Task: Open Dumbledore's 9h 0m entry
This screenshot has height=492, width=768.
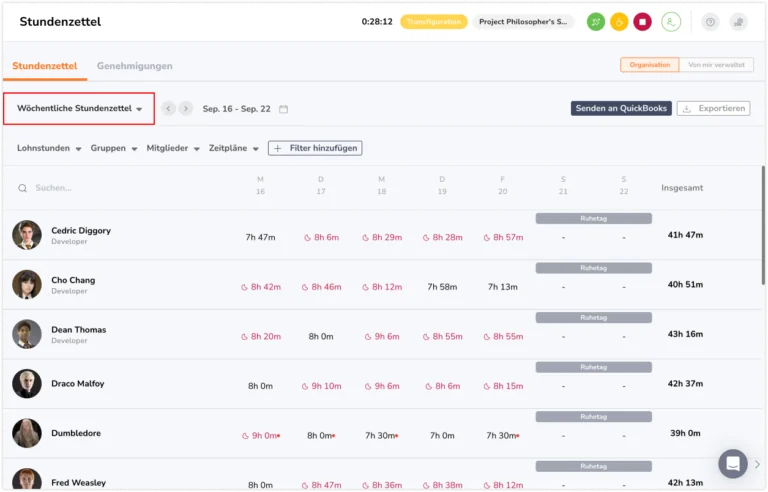Action: click(x=261, y=436)
